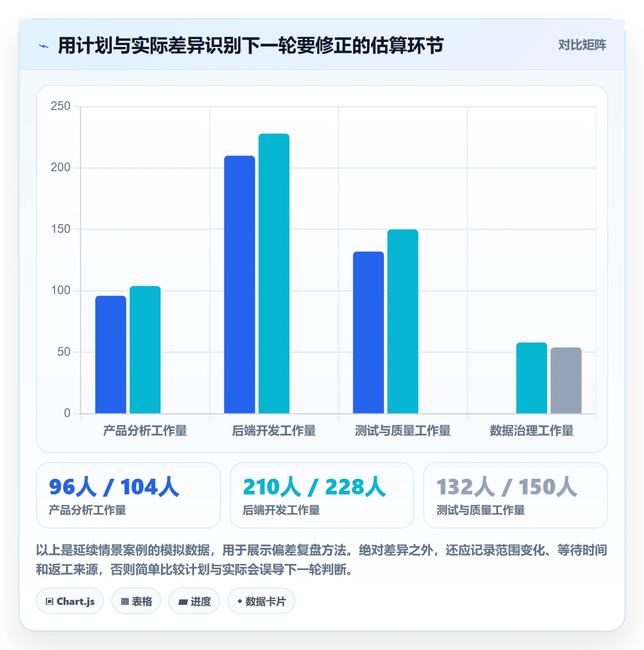Click the 96人 / 104人 data card
Viewport: 644px width, 650px height.
tap(128, 495)
